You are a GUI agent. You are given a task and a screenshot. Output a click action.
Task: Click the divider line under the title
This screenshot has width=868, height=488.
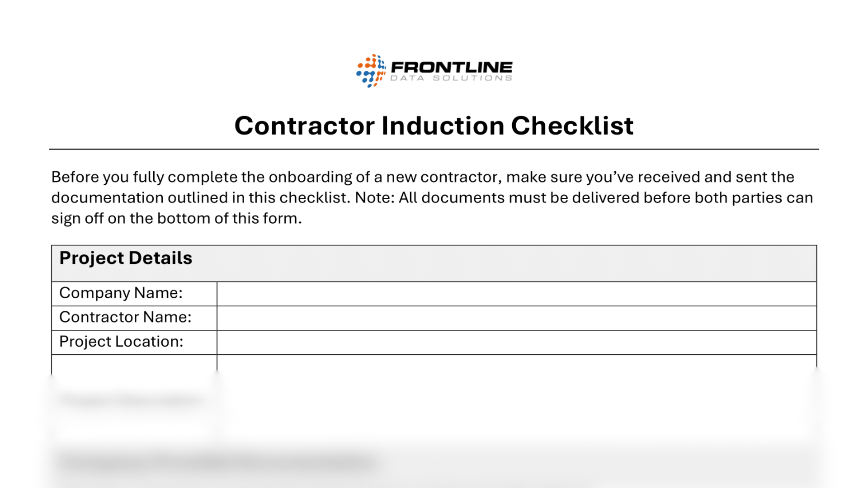[x=434, y=149]
